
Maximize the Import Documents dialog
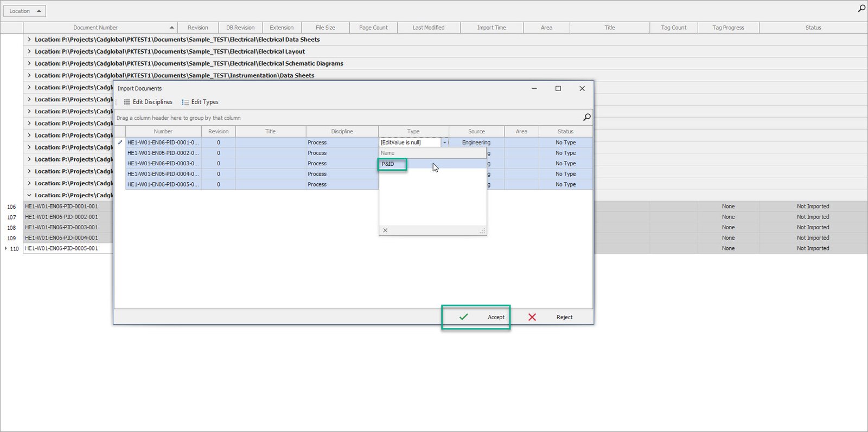558,88
